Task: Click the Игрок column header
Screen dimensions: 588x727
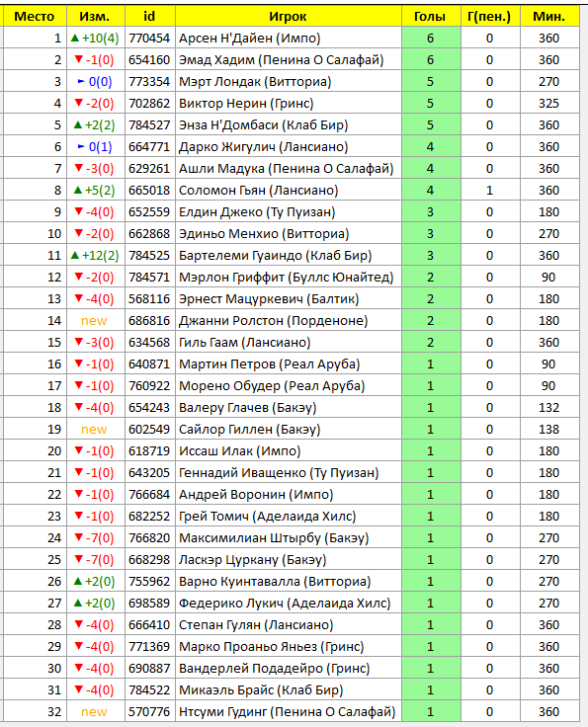Action: (x=288, y=17)
